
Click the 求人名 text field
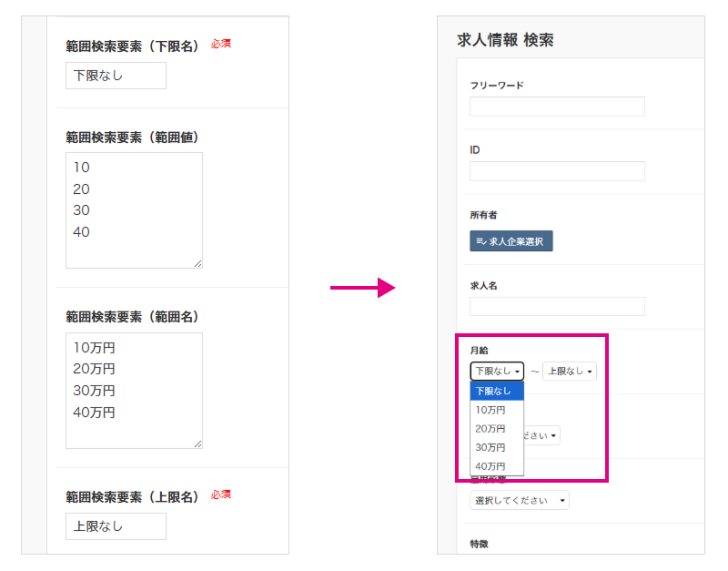(557, 307)
